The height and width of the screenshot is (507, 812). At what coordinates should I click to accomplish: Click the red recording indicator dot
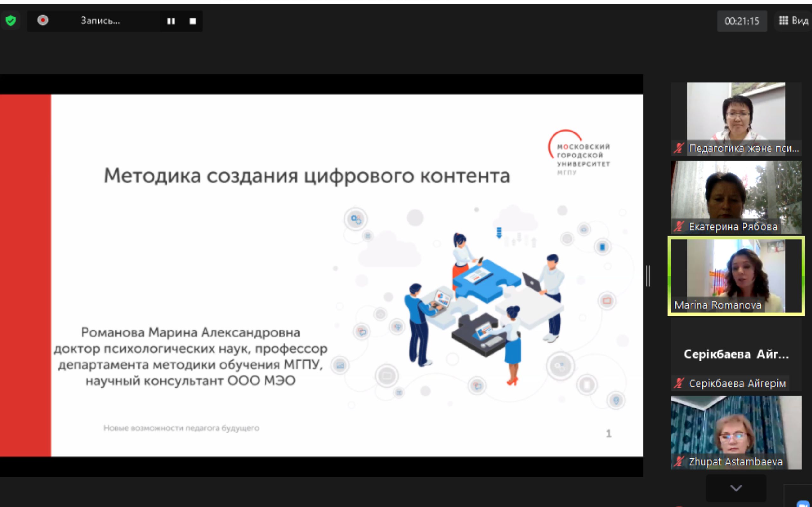click(x=43, y=21)
